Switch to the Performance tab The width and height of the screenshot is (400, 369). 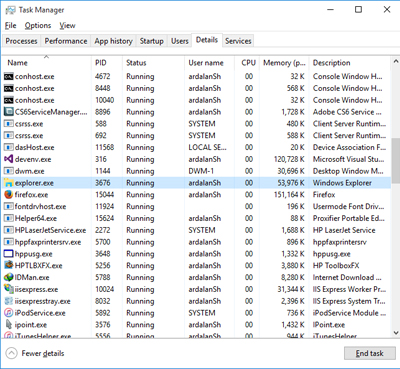click(66, 41)
